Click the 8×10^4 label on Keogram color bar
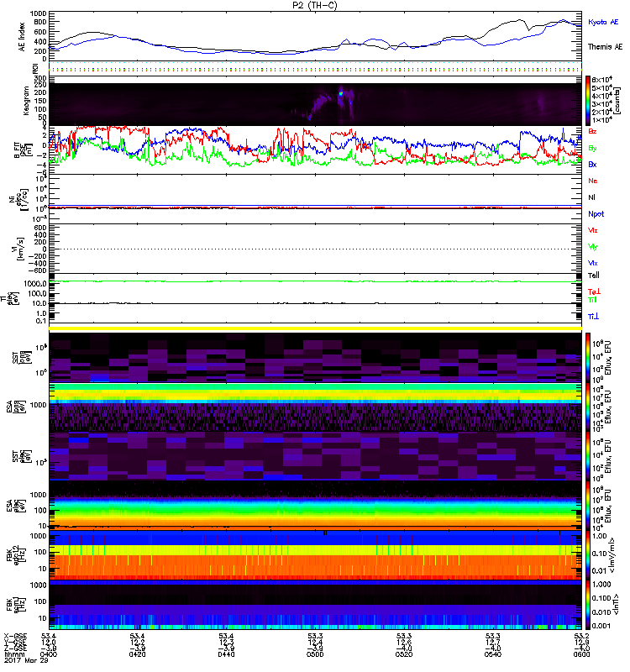 click(x=602, y=80)
